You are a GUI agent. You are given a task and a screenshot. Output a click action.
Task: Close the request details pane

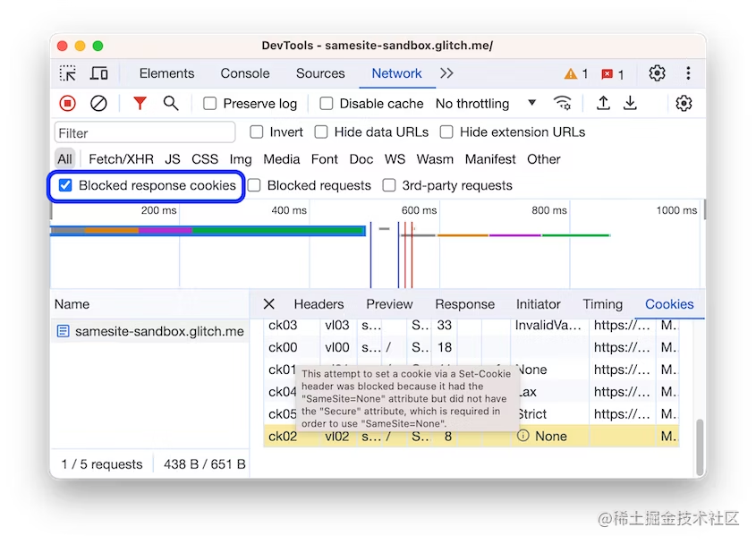coord(269,304)
